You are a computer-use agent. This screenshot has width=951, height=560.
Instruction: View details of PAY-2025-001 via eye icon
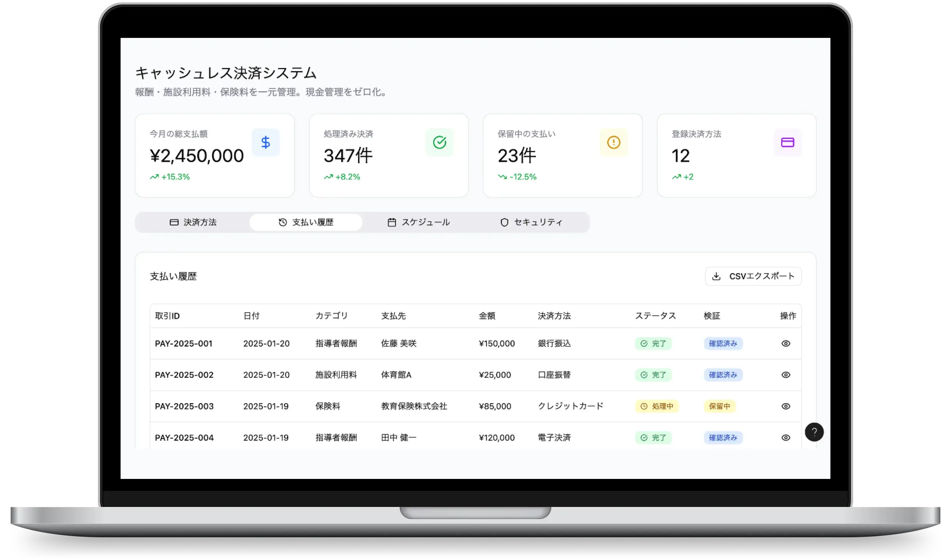pyautogui.click(x=786, y=344)
